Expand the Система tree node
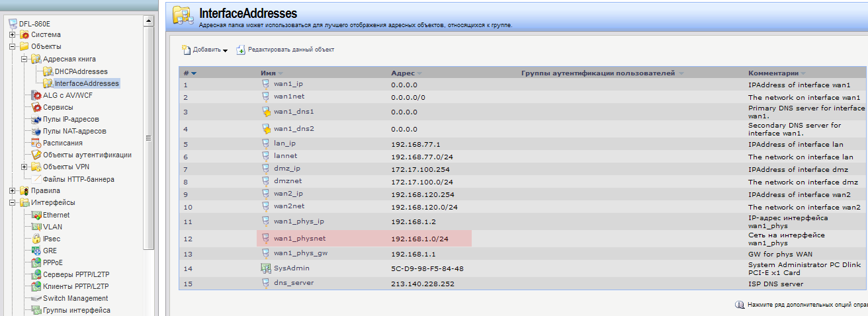The image size is (868, 316). pyautogui.click(x=13, y=34)
